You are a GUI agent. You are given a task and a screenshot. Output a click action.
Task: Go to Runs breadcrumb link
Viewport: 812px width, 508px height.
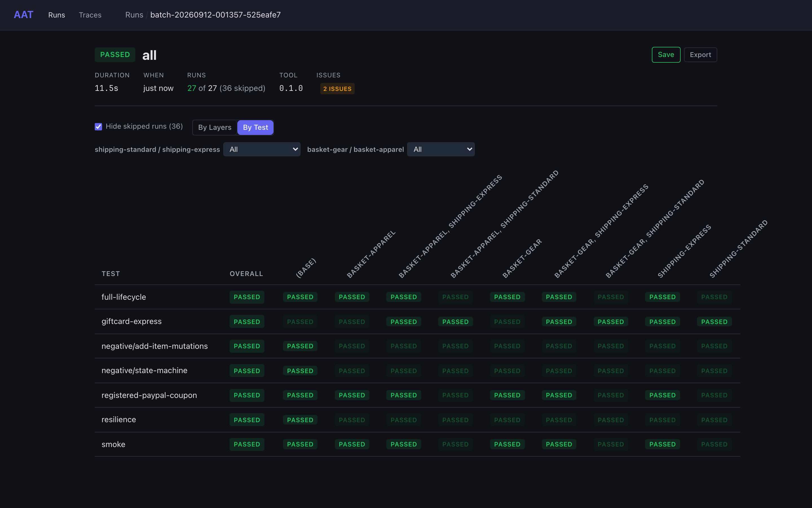coord(134,15)
